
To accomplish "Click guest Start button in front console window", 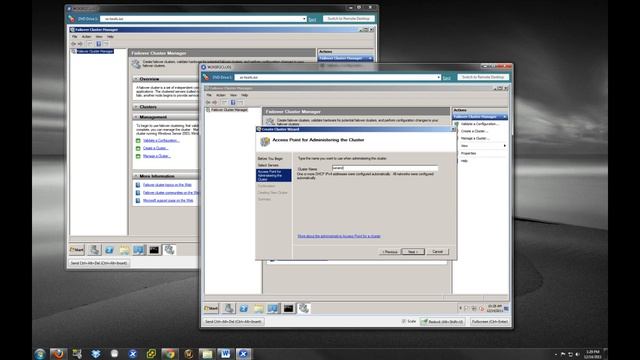I will pyautogui.click(x=211, y=309).
